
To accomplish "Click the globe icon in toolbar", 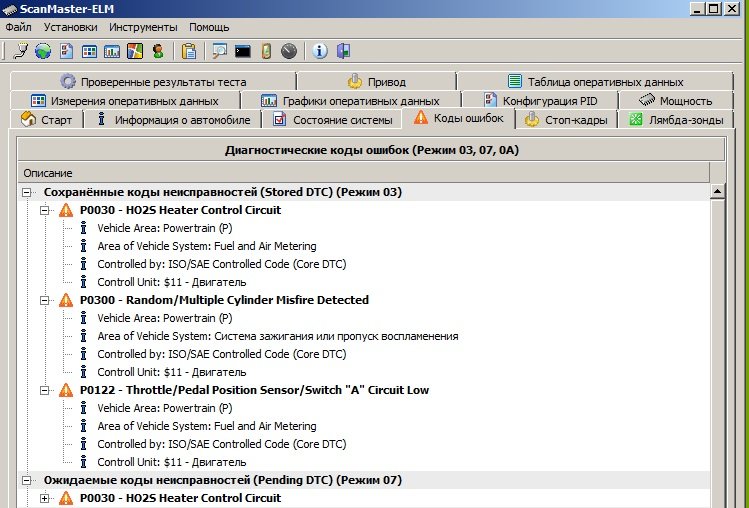I will (x=42, y=51).
